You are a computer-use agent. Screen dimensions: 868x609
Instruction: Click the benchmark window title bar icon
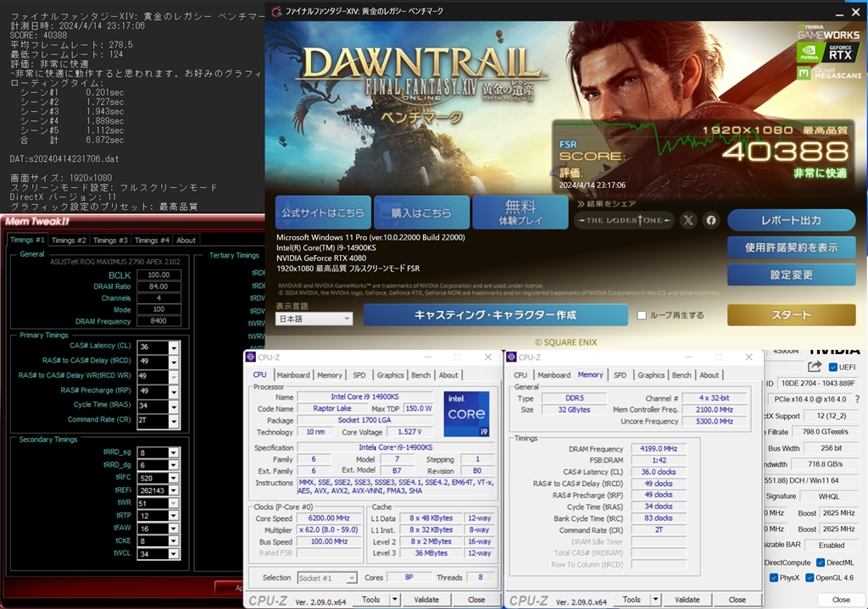276,12
